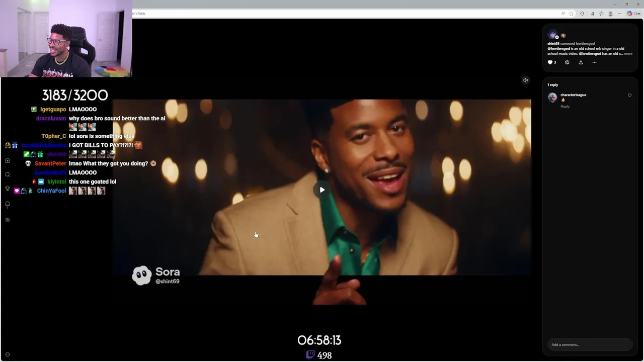Screen dimensions: 644x362
Task: Reply to characterleague's comment
Action: 565,107
